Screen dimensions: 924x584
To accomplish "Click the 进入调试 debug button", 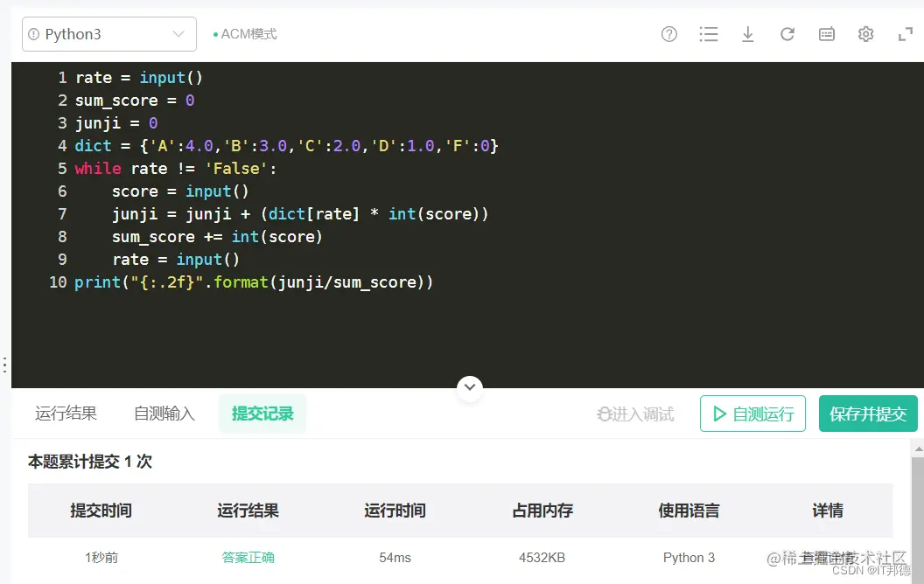I will tap(635, 414).
